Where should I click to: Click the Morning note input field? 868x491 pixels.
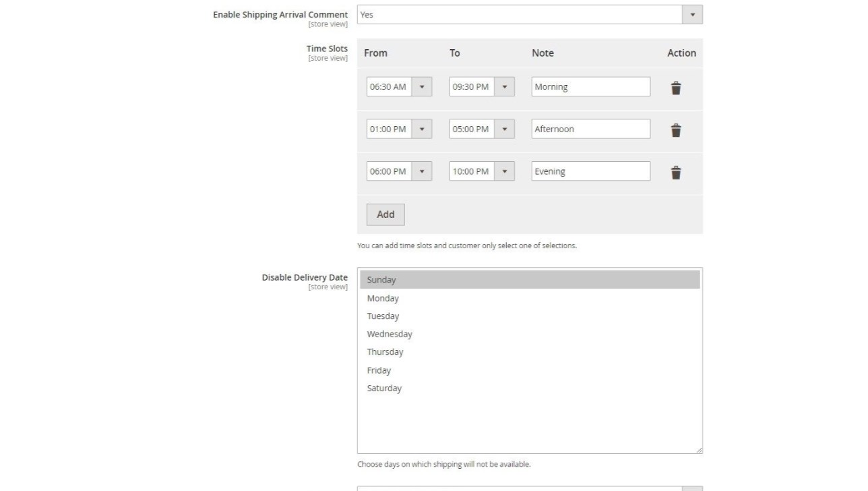(590, 87)
